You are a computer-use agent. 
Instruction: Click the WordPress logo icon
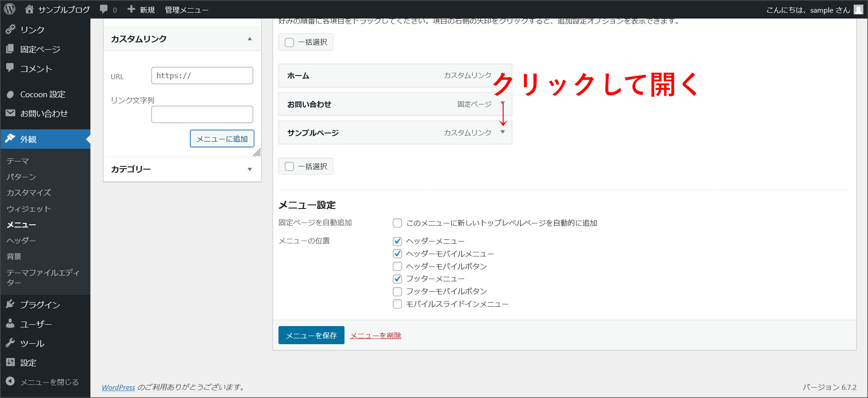point(9,9)
